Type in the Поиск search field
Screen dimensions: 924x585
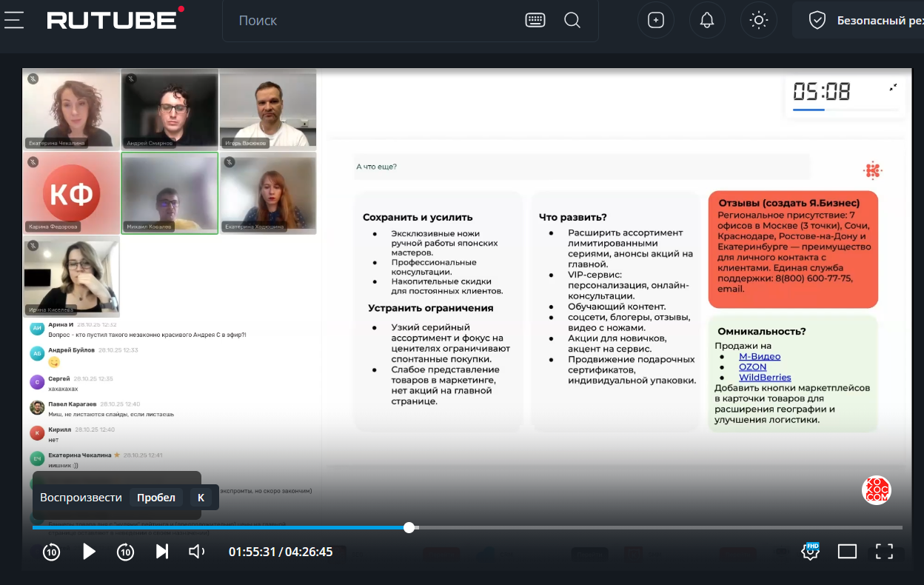tap(370, 21)
